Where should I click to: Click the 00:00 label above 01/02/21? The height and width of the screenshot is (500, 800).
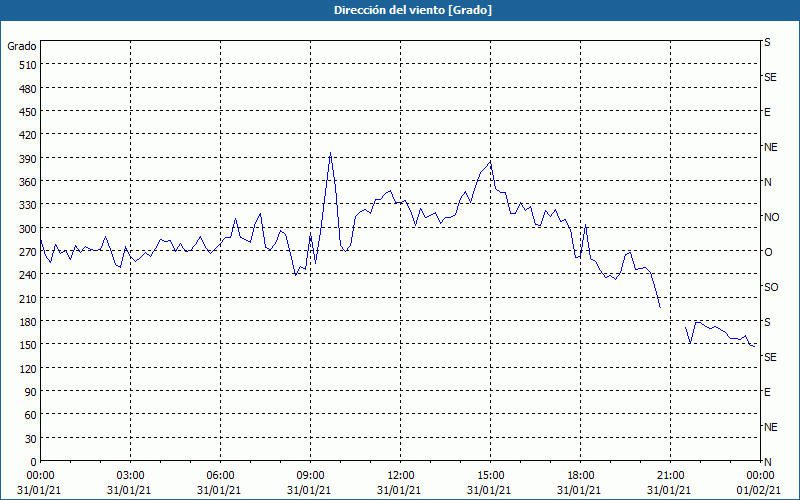point(760,476)
